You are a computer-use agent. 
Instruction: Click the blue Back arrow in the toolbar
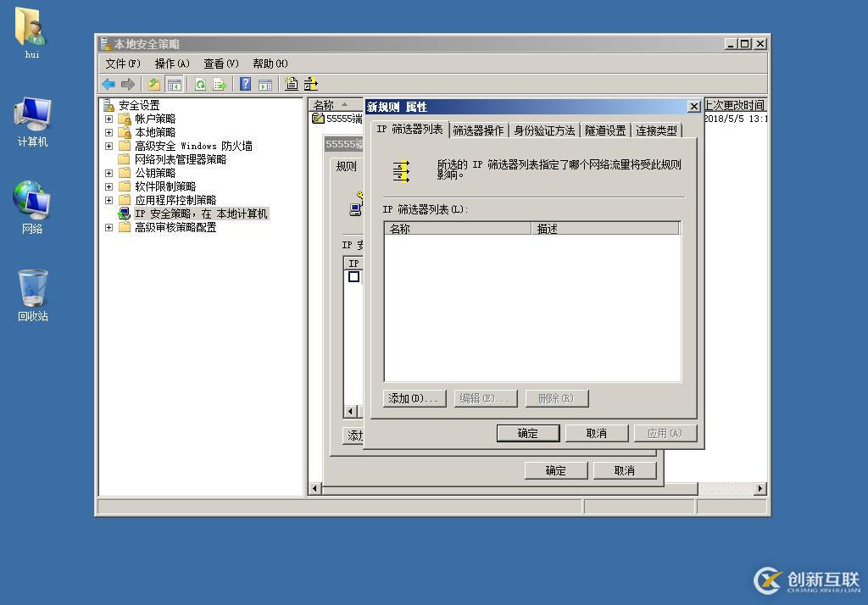coord(108,84)
